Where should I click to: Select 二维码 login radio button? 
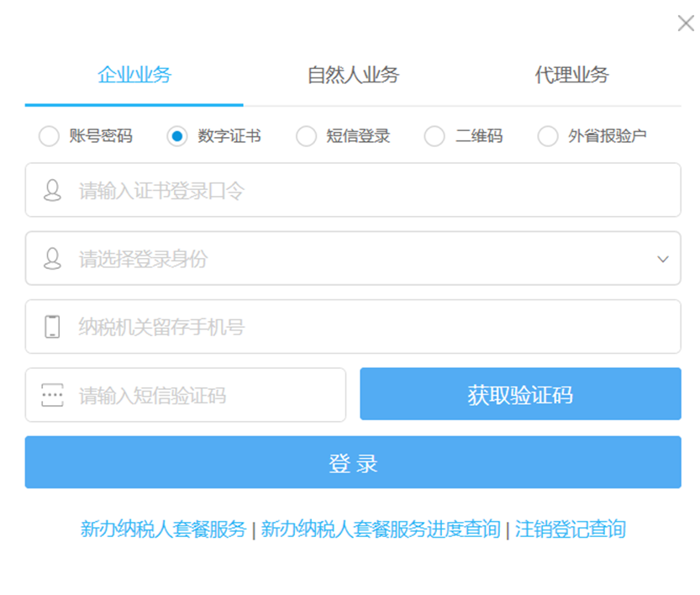coord(434,135)
